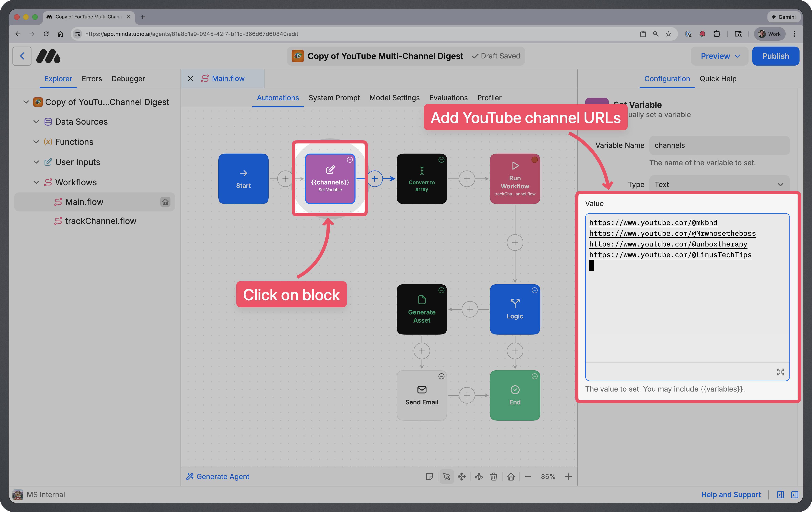Collapse the right Configuration panel
Screen dimensions: 812x512
pyautogui.click(x=794, y=495)
